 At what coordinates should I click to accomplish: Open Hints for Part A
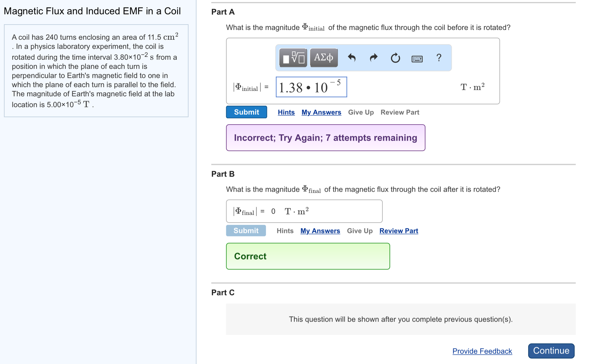tap(286, 112)
